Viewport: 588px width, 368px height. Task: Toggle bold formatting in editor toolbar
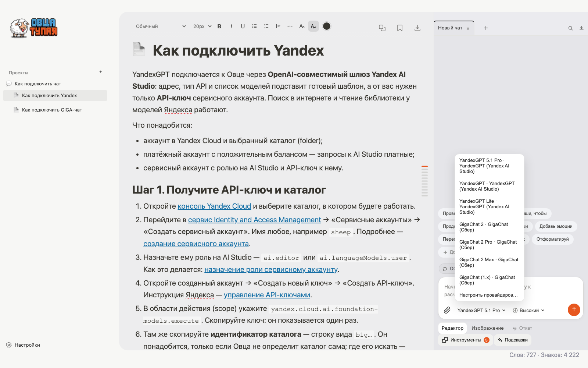(219, 26)
